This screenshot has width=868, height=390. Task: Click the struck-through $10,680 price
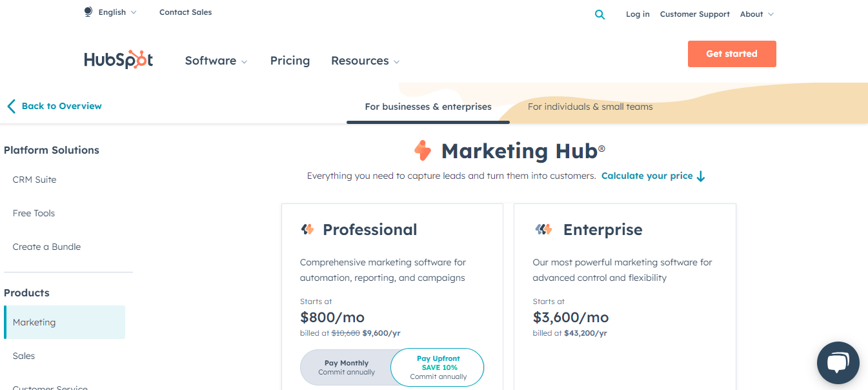tap(345, 334)
